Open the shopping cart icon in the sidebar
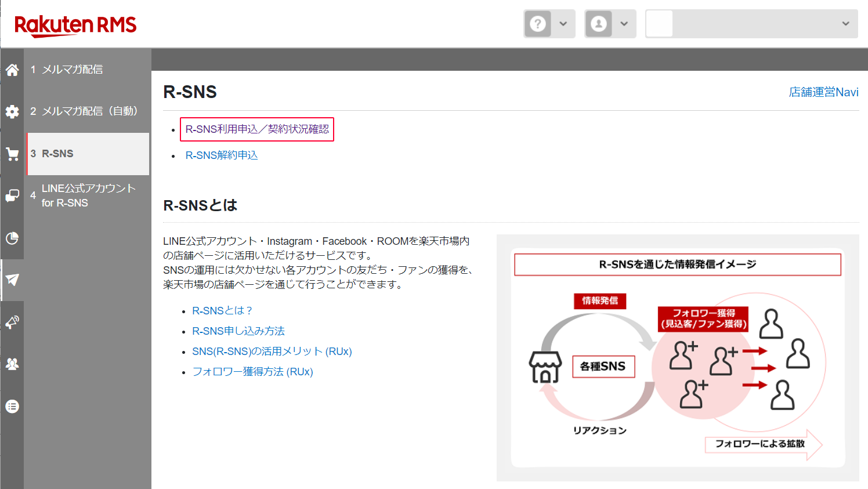 pos(12,153)
